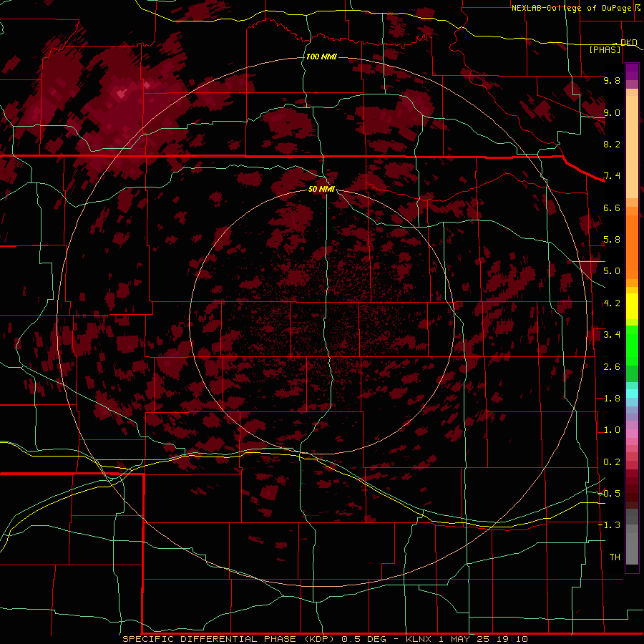Click the 2.6 scale value
The image size is (644, 644).
(x=612, y=367)
